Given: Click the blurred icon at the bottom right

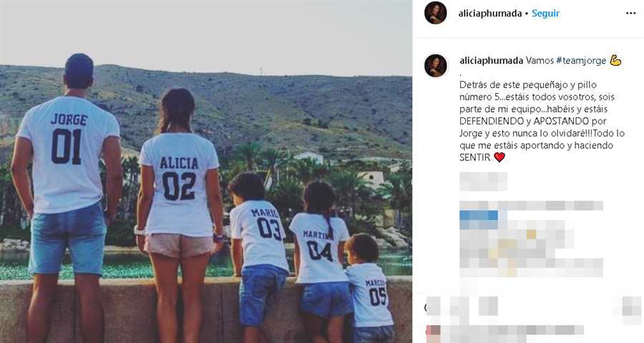Looking at the screenshot, I should tap(632, 306).
